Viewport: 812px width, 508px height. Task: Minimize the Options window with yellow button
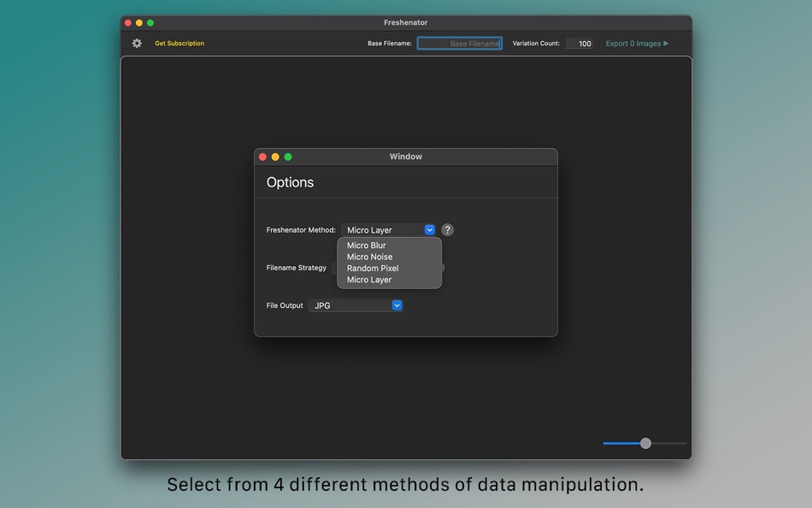[275, 157]
